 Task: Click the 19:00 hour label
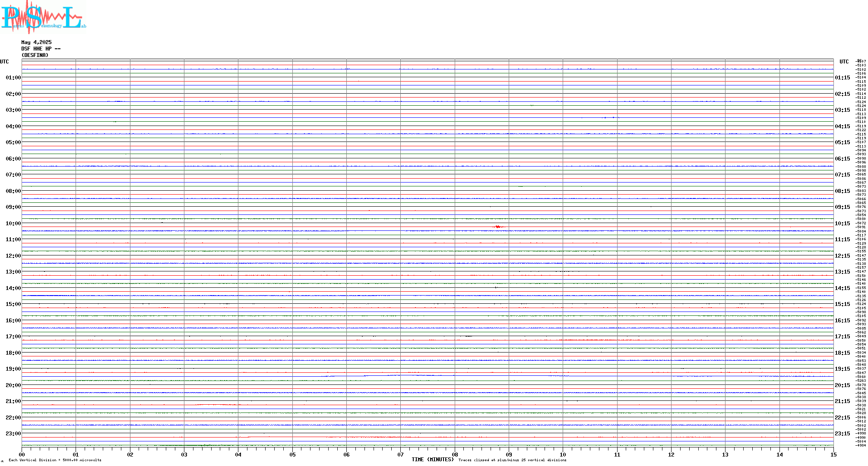click(13, 369)
